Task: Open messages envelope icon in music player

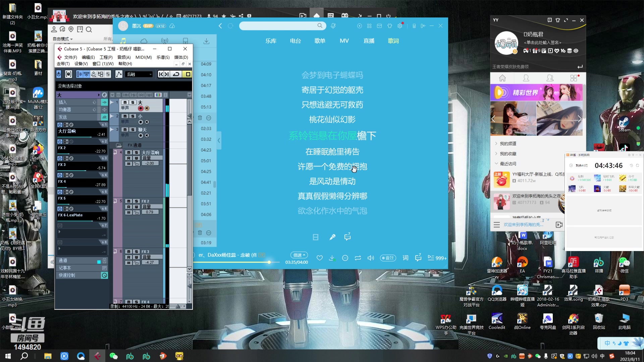Action: point(379,26)
